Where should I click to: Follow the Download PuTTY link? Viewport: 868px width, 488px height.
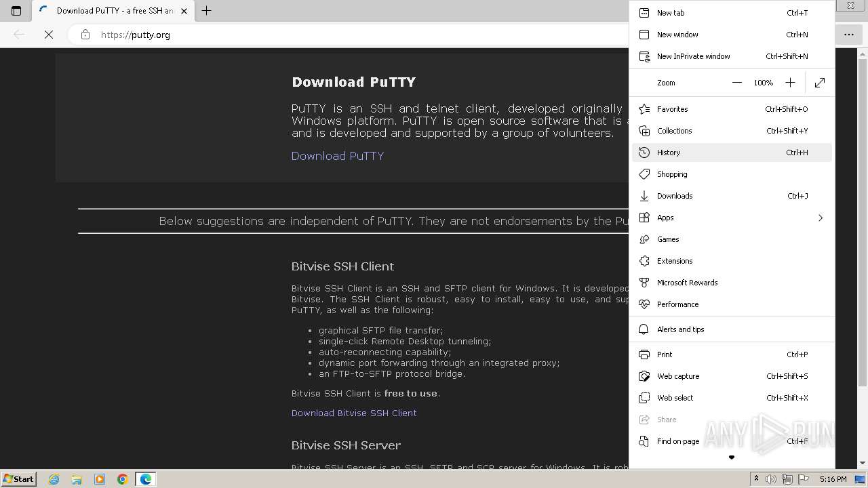(x=338, y=156)
